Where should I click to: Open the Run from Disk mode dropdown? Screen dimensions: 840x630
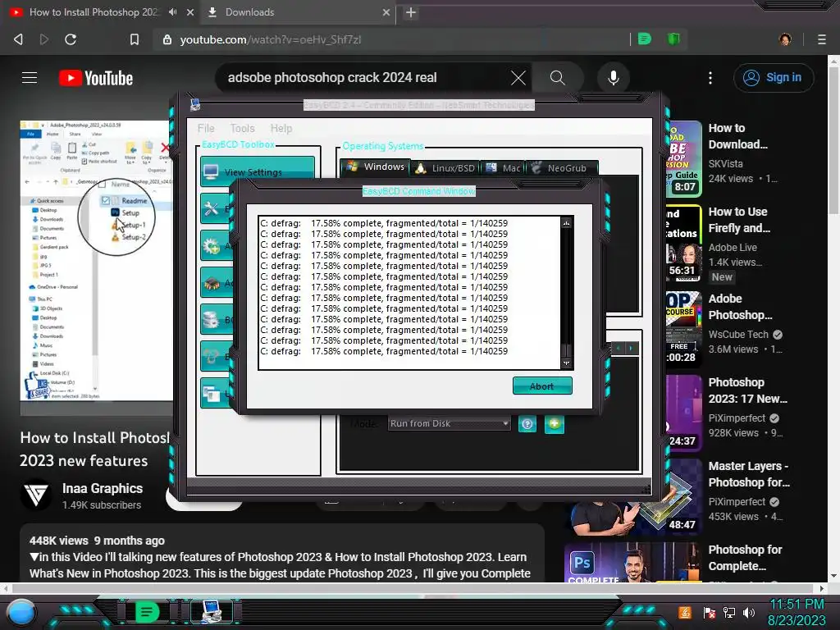449,423
